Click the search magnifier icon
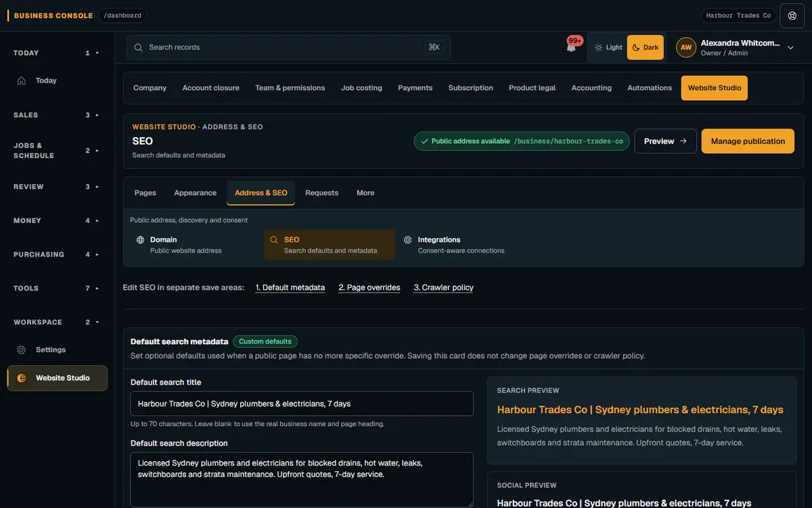The image size is (812, 508). (138, 47)
